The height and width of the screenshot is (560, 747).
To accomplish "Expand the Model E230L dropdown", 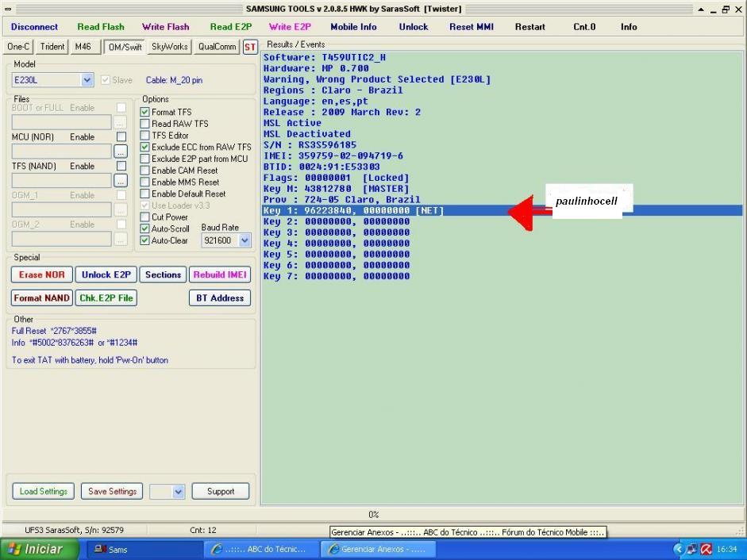I will coord(87,80).
